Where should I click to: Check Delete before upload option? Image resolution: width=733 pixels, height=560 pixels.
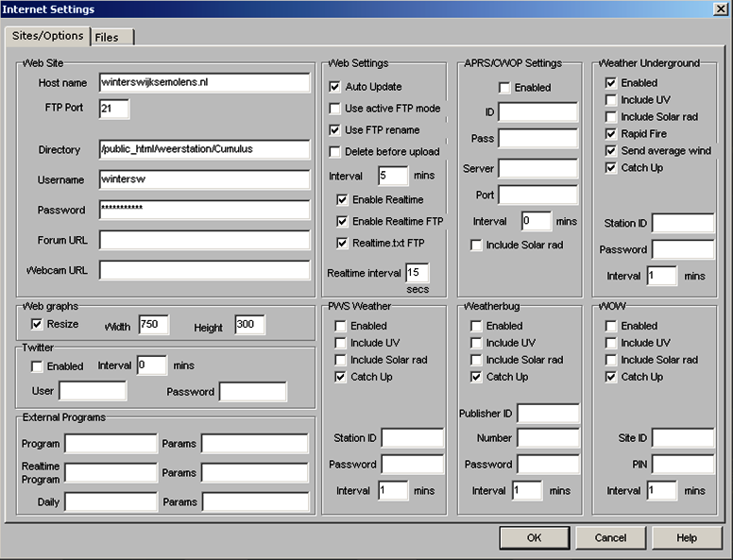pos(335,152)
